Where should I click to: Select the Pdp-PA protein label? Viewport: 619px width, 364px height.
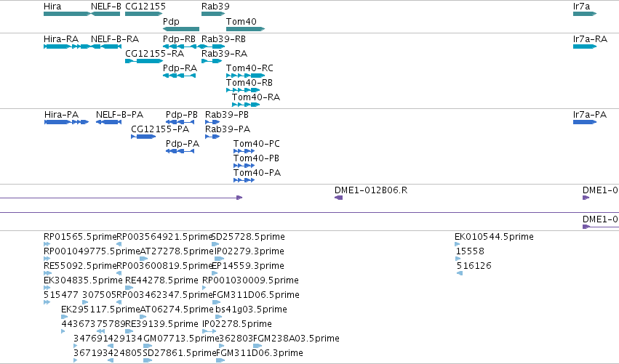(183, 144)
